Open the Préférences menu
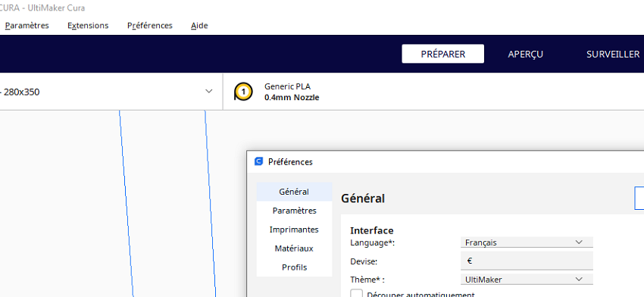This screenshot has height=297, width=644. (150, 26)
